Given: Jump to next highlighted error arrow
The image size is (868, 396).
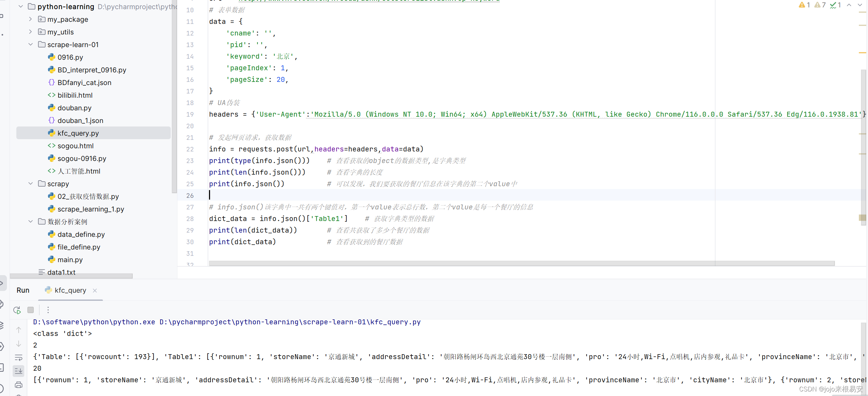Looking at the screenshot, I should [x=860, y=5].
